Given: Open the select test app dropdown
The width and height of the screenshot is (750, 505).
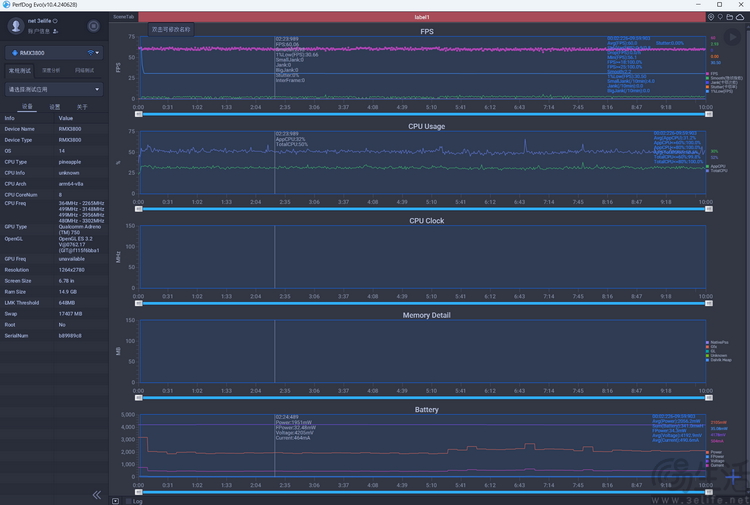Looking at the screenshot, I should [54, 89].
